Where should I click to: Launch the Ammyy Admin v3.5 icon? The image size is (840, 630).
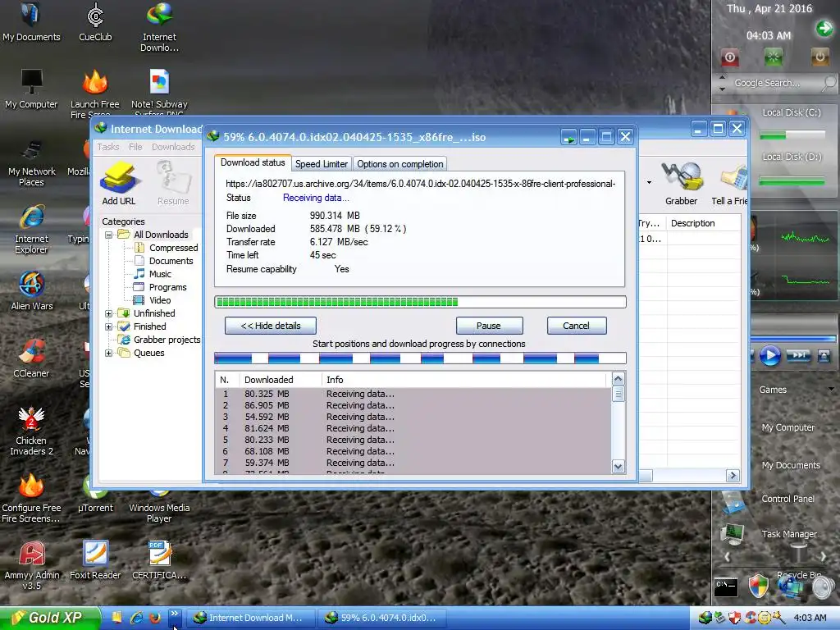pos(32,566)
